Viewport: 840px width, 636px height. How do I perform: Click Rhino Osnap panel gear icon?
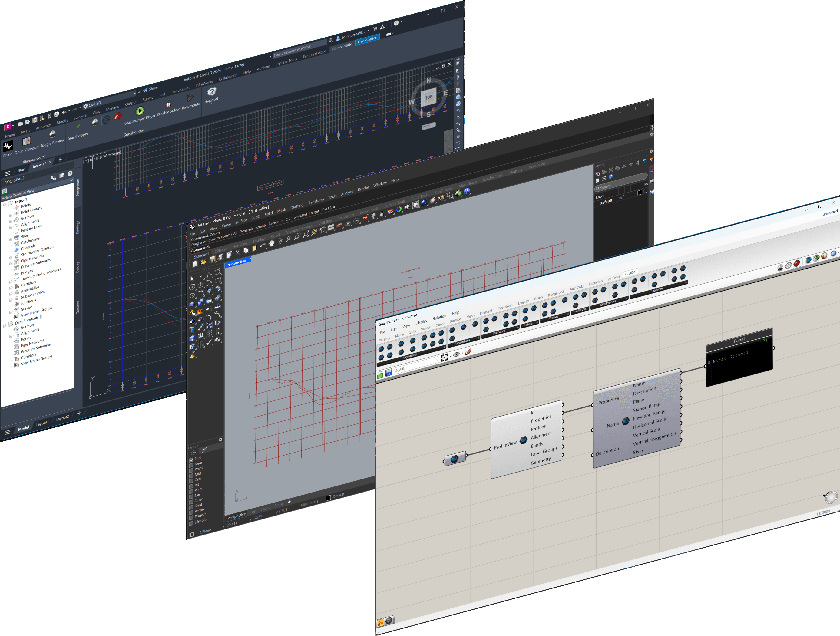tap(220, 439)
